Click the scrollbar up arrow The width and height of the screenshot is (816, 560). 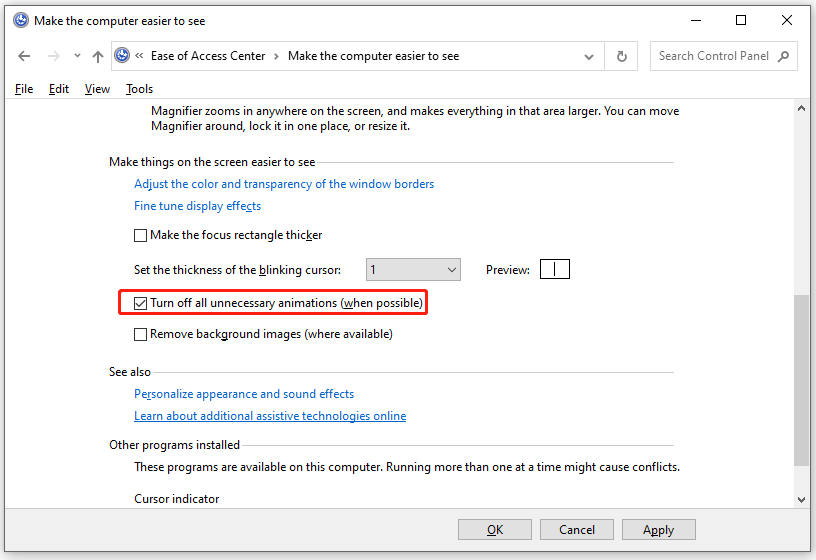801,108
